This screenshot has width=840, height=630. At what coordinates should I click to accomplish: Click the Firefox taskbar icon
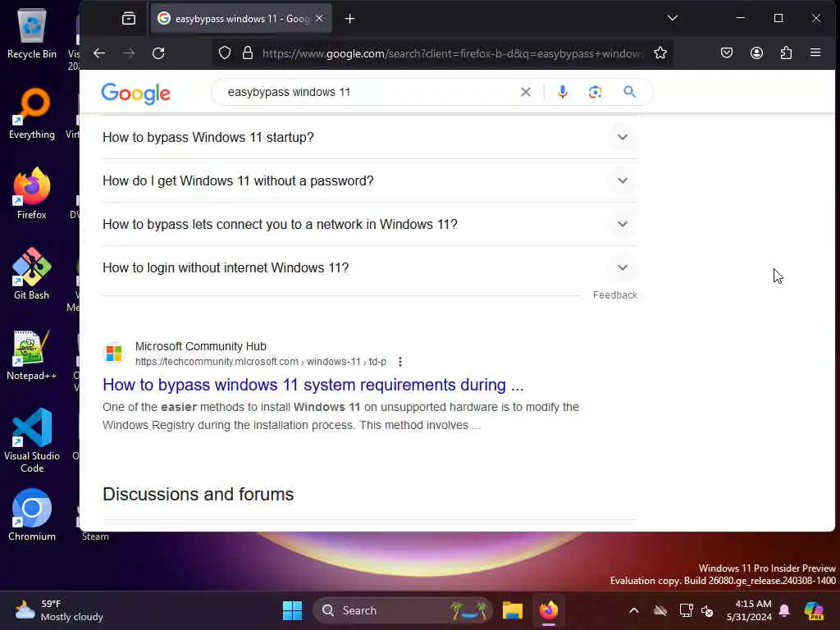click(549, 610)
